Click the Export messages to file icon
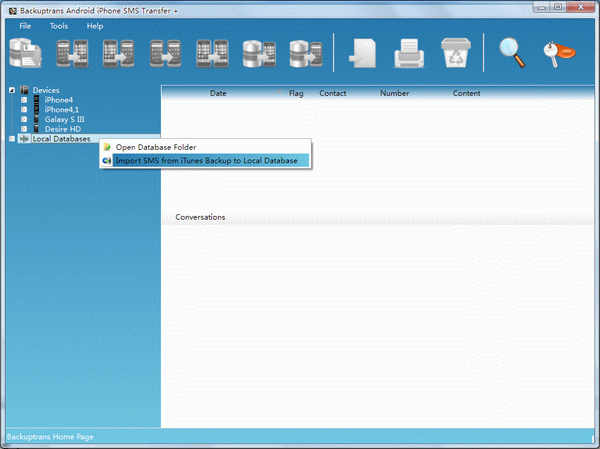The height and width of the screenshot is (449, 600). tap(362, 53)
